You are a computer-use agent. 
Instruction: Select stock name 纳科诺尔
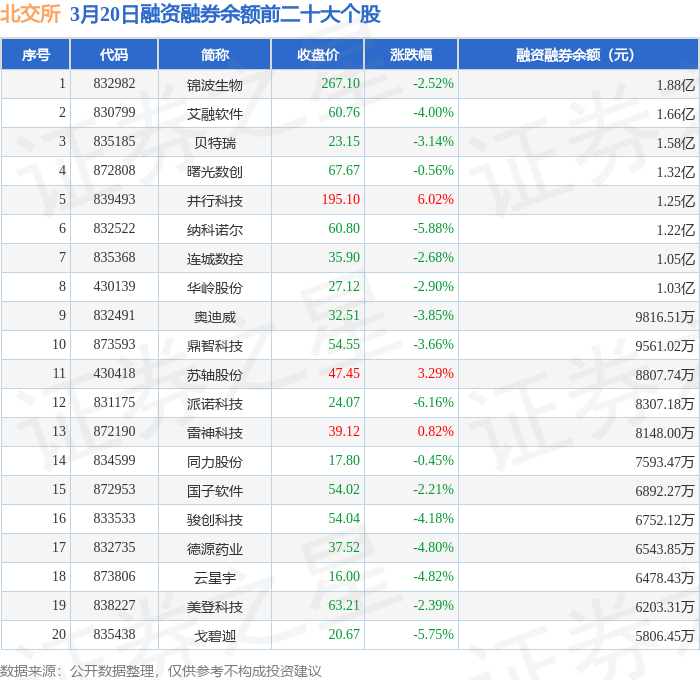coord(215,230)
